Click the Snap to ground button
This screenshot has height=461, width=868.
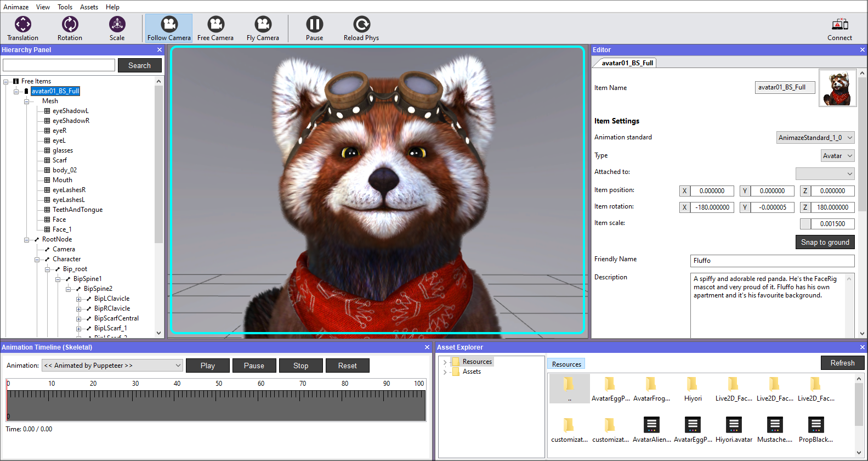tap(825, 242)
